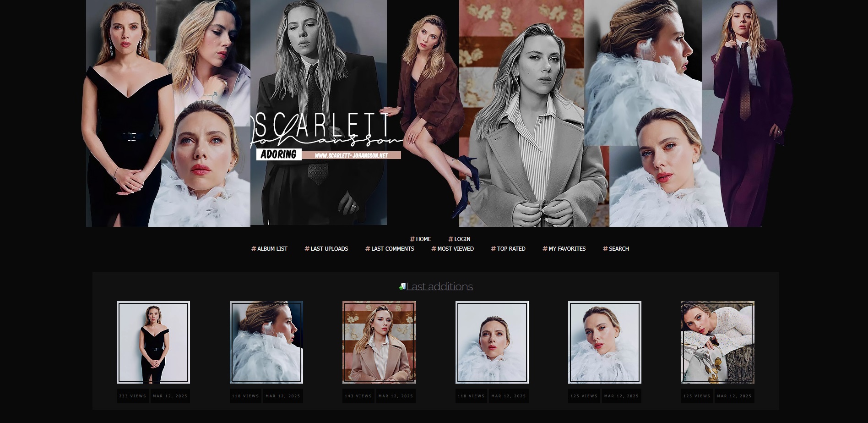This screenshot has height=423, width=868.
Task: Open the side-profile white feather thumbnail
Action: click(x=266, y=342)
